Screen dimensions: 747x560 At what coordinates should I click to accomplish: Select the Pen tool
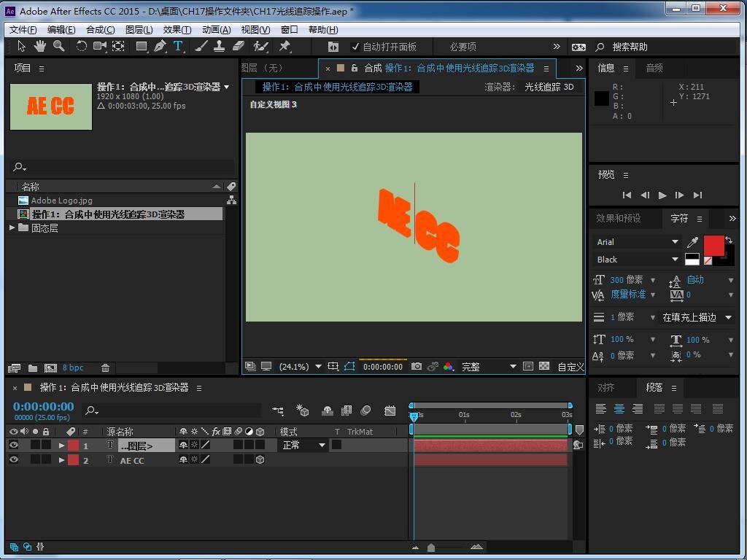click(160, 46)
